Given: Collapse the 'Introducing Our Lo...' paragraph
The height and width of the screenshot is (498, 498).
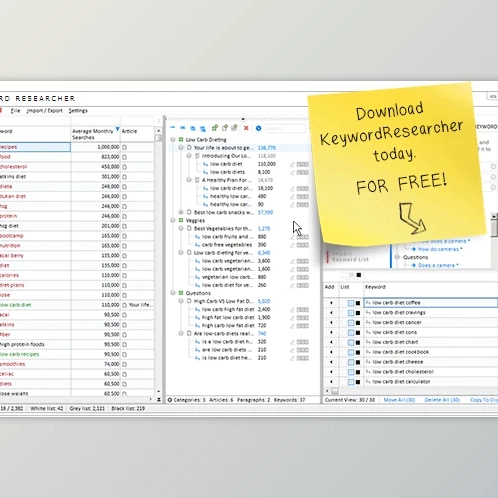Looking at the screenshot, I should point(189,156).
